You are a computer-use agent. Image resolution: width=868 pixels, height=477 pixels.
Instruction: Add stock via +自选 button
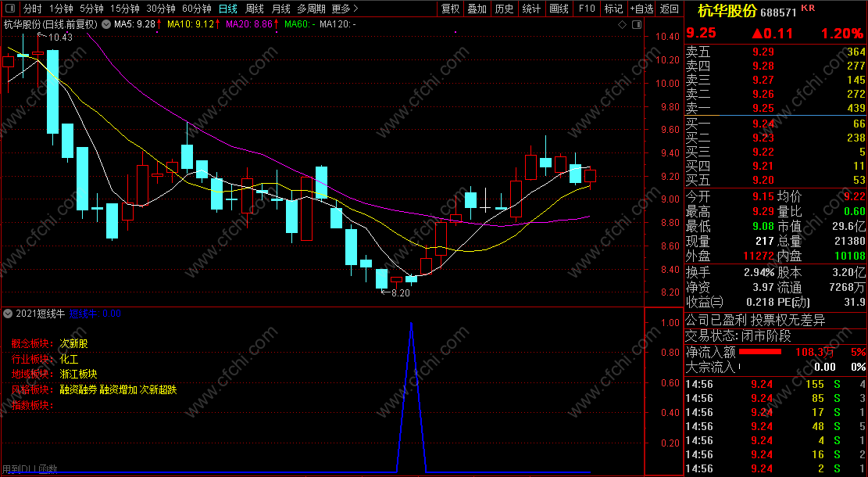(x=641, y=9)
